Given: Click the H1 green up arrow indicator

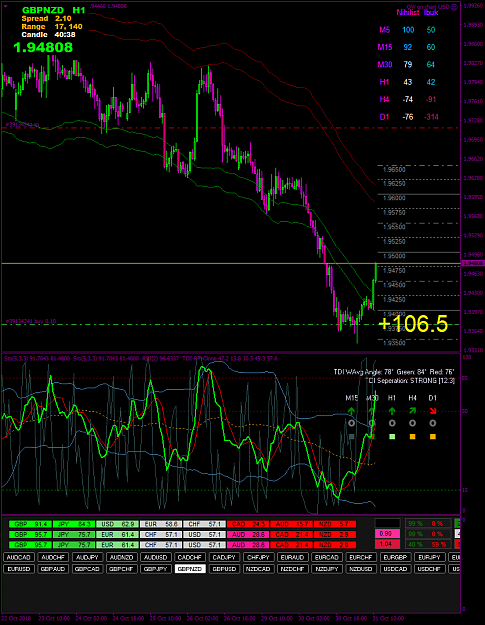Looking at the screenshot, I should point(392,411).
